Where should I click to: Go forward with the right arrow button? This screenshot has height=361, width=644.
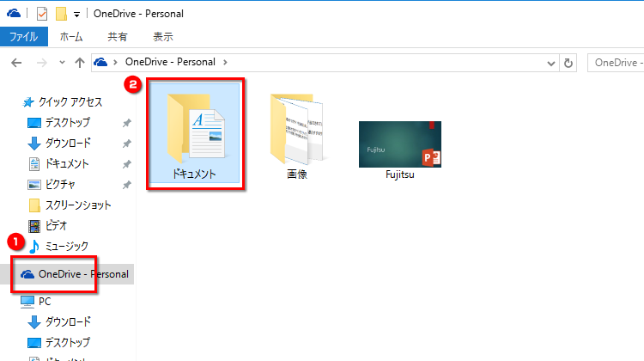pos(41,63)
